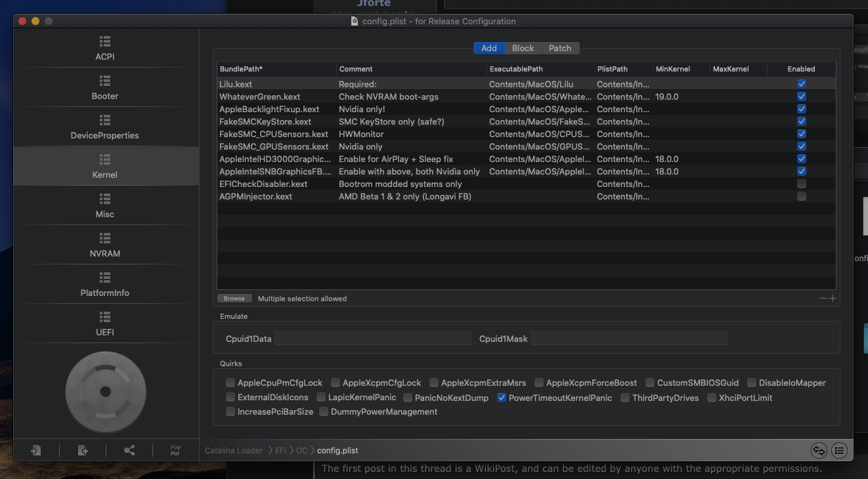
Task: Sort by the BundlePath column header
Action: (276, 69)
